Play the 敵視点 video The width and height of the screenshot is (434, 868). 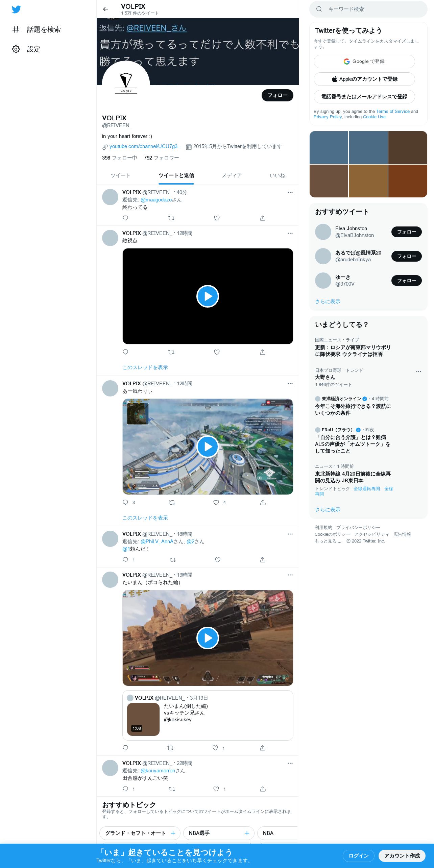click(x=208, y=296)
